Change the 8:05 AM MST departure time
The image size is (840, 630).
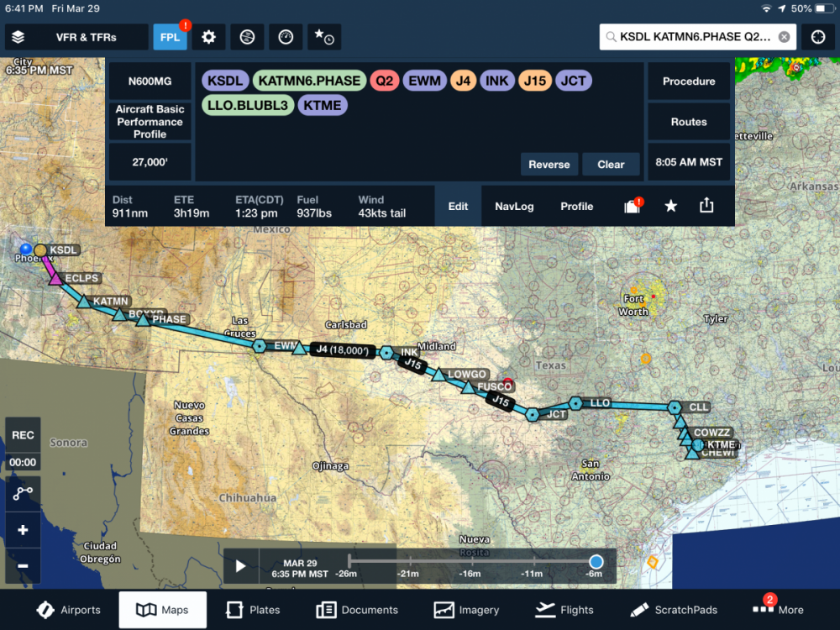pyautogui.click(x=689, y=162)
